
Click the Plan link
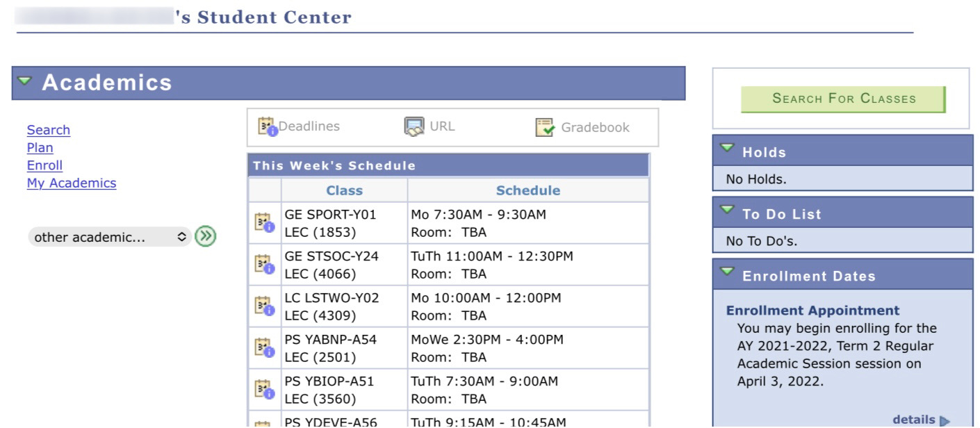pyautogui.click(x=40, y=147)
